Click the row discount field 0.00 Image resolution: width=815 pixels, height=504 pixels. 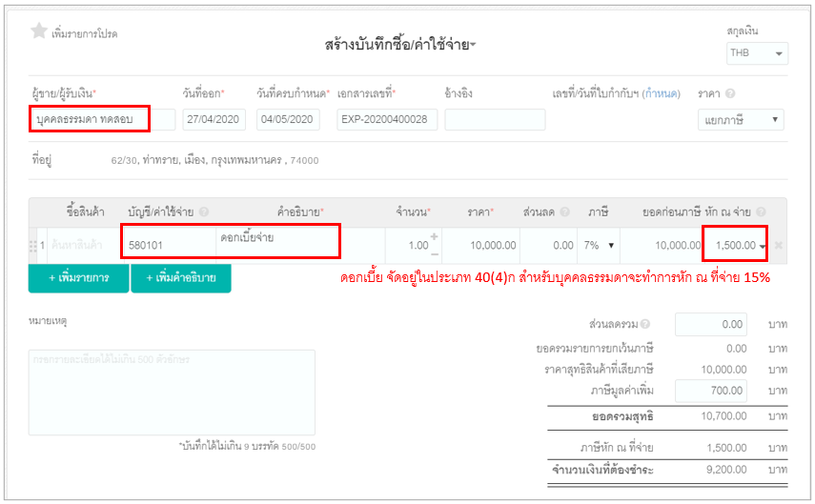[548, 245]
